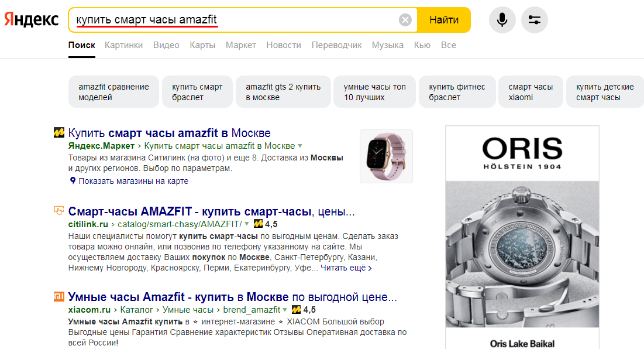Open the xiacom.ru domain link
Image resolution: width=644 pixels, height=349 pixels.
[x=89, y=310]
